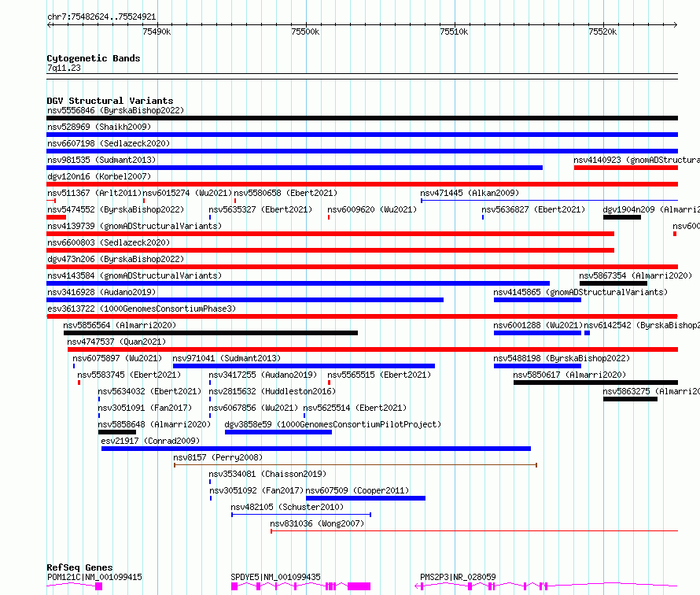Select the nsv8157 (Perry2008) label
Screen dimensions: 700x595
pyautogui.click(x=218, y=457)
